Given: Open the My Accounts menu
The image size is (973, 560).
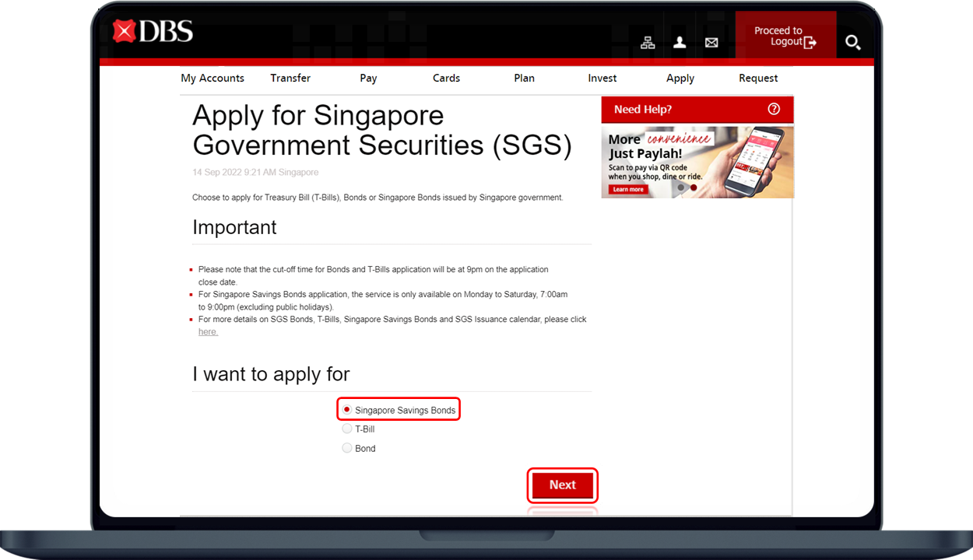Looking at the screenshot, I should coord(213,78).
